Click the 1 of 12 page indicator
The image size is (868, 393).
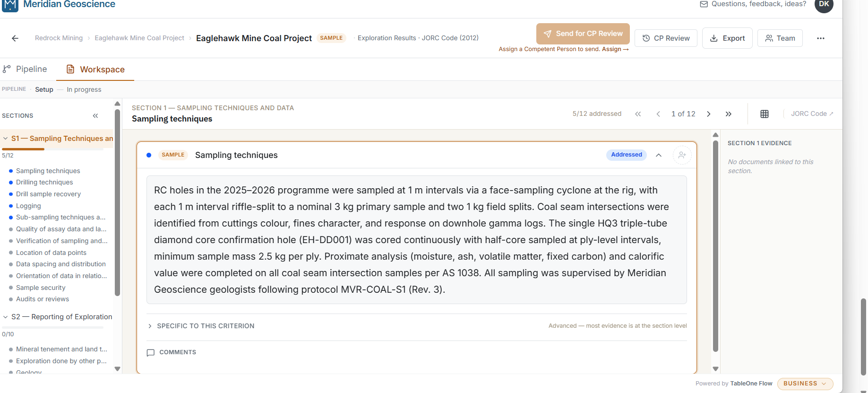point(683,114)
